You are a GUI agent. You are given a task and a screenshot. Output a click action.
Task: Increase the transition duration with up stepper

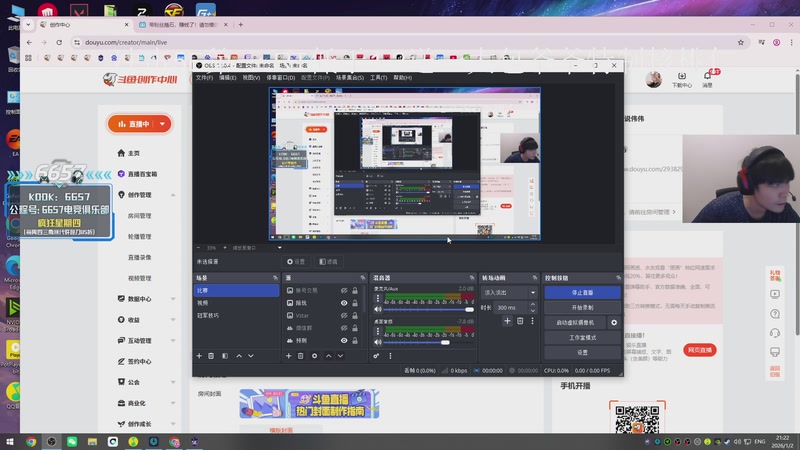coord(533,305)
